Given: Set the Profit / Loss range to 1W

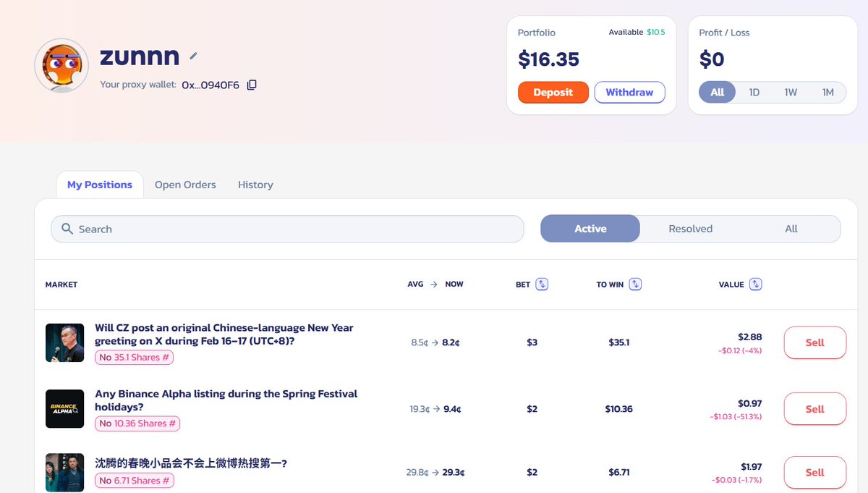Looking at the screenshot, I should [791, 93].
